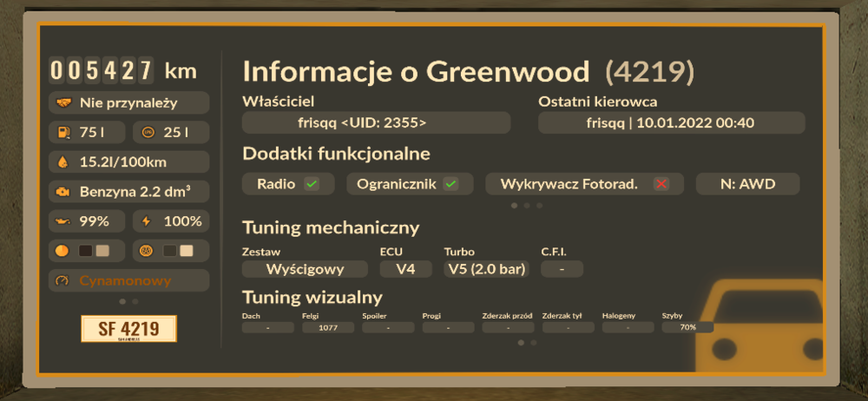Select third page dot under Dodatki funkcjonalne
This screenshot has height=401, width=868.
[x=539, y=206]
